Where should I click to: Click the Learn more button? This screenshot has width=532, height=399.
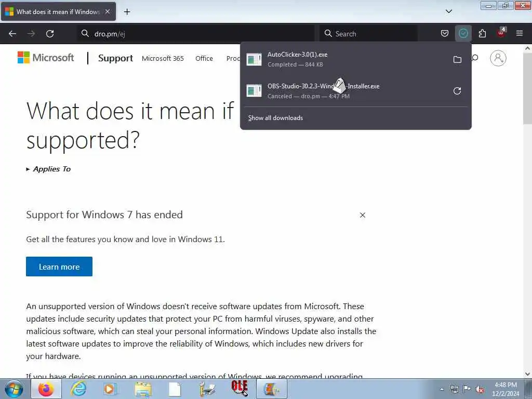click(59, 267)
